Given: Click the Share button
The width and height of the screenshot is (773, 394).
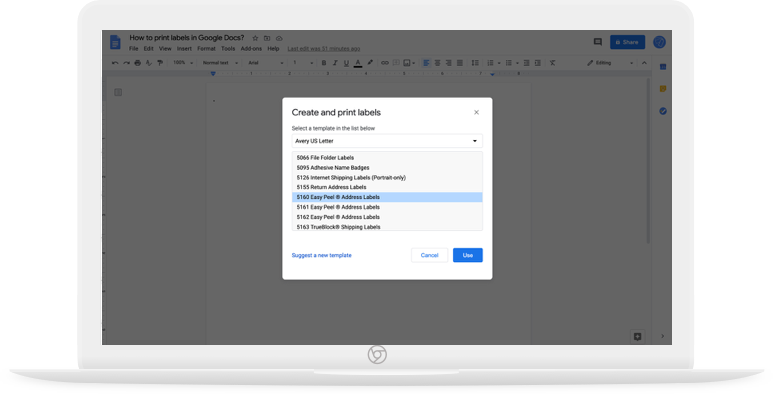Looking at the screenshot, I should coord(627,42).
